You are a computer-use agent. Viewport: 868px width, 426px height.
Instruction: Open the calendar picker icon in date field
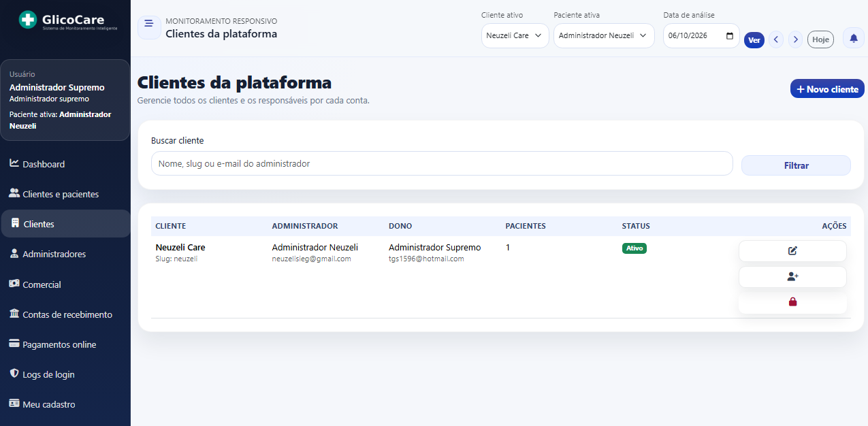(730, 36)
